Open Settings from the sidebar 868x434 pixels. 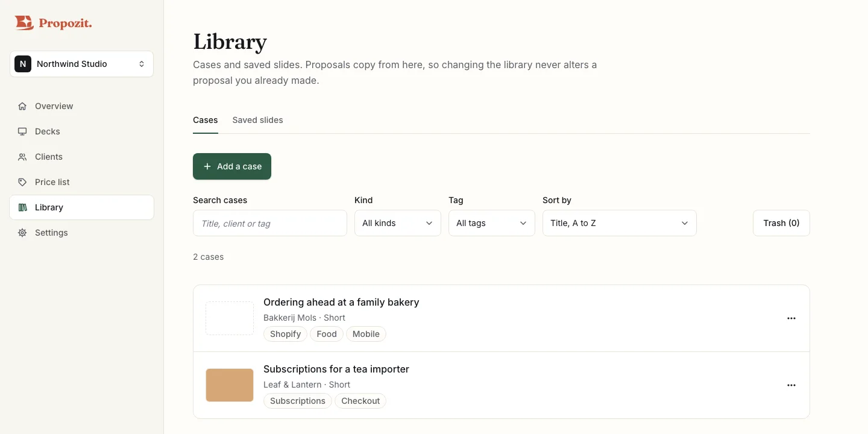(x=81, y=233)
